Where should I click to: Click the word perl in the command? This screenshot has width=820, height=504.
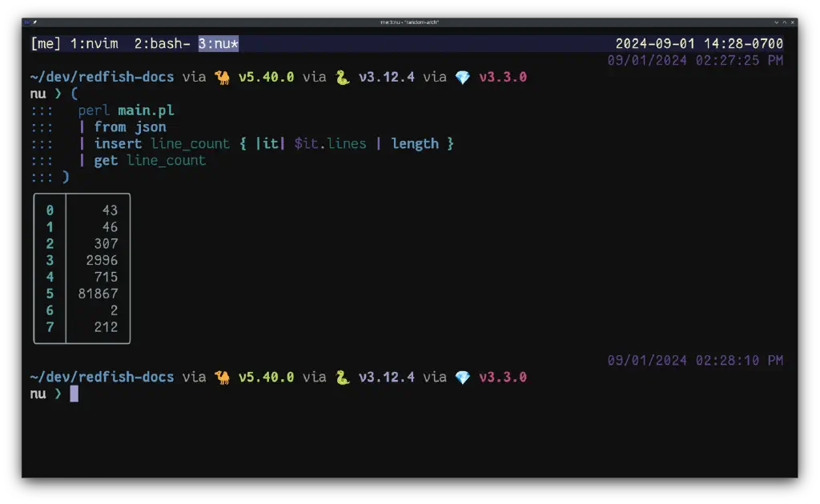coord(94,110)
